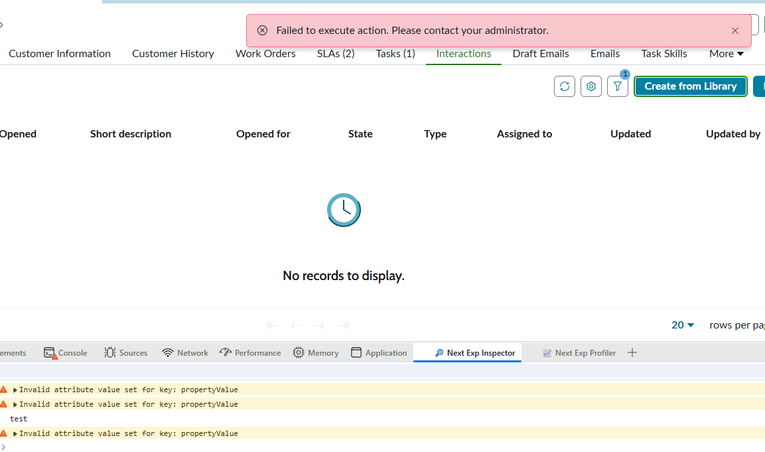
Task: Open the Application panel
Action: pos(379,353)
